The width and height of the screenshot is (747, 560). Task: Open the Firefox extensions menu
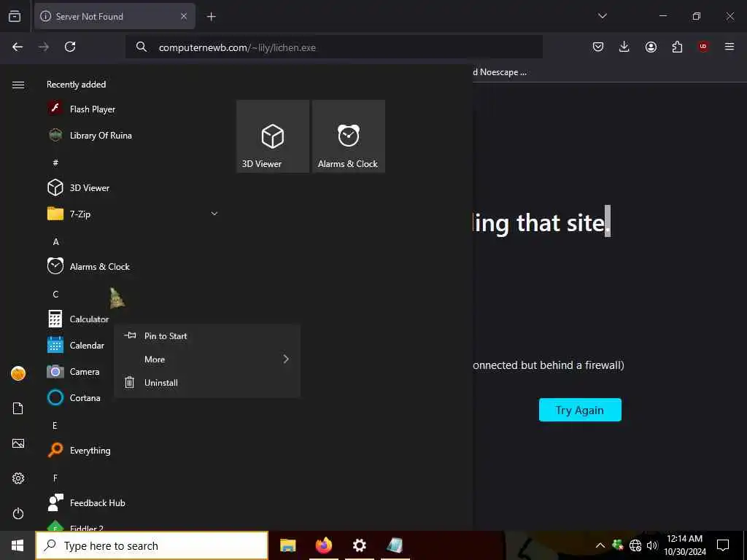pos(677,47)
